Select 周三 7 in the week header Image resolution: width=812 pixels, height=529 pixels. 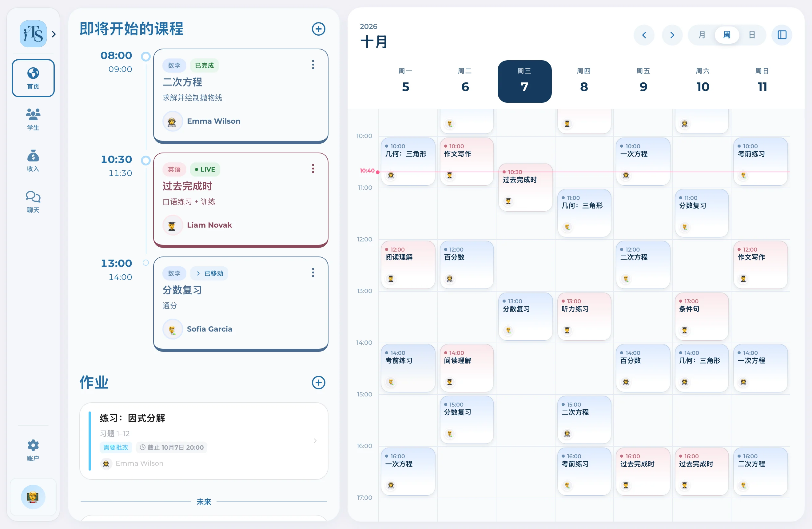tap(524, 82)
